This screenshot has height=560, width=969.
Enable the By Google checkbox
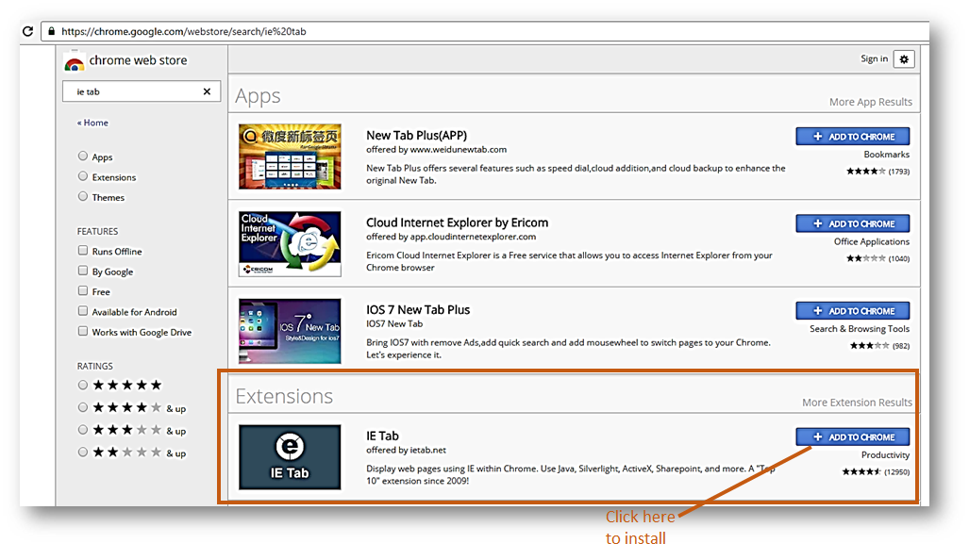(x=83, y=271)
